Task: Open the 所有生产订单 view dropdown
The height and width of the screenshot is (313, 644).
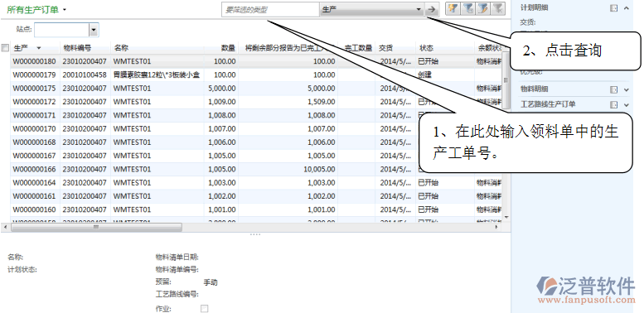Action: (65, 10)
